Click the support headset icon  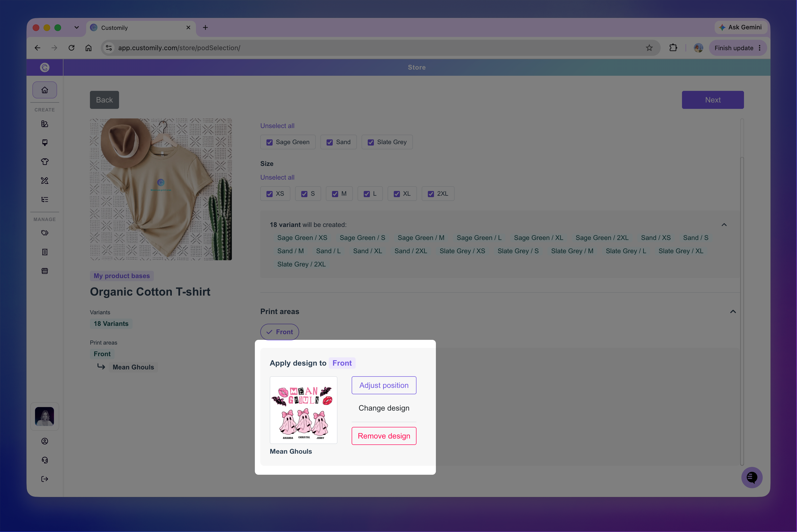click(44, 460)
